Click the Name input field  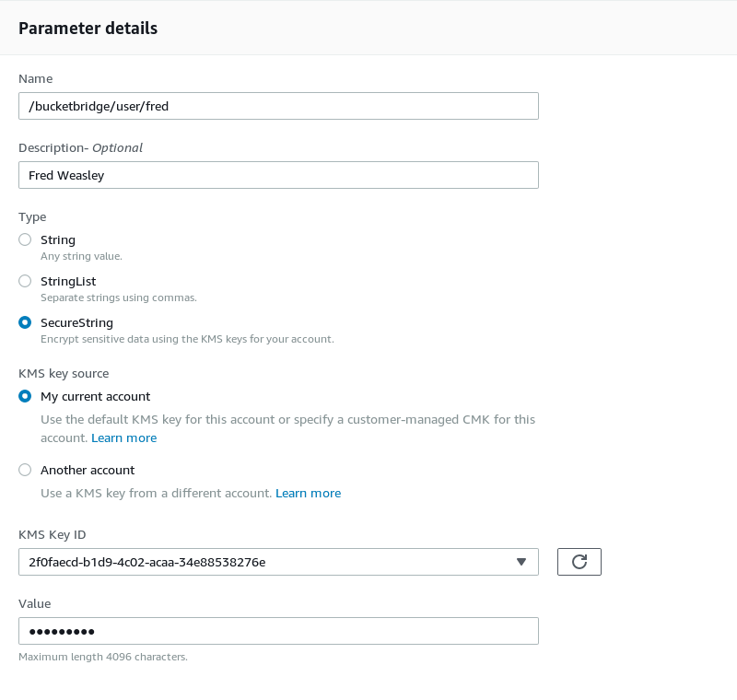(278, 106)
